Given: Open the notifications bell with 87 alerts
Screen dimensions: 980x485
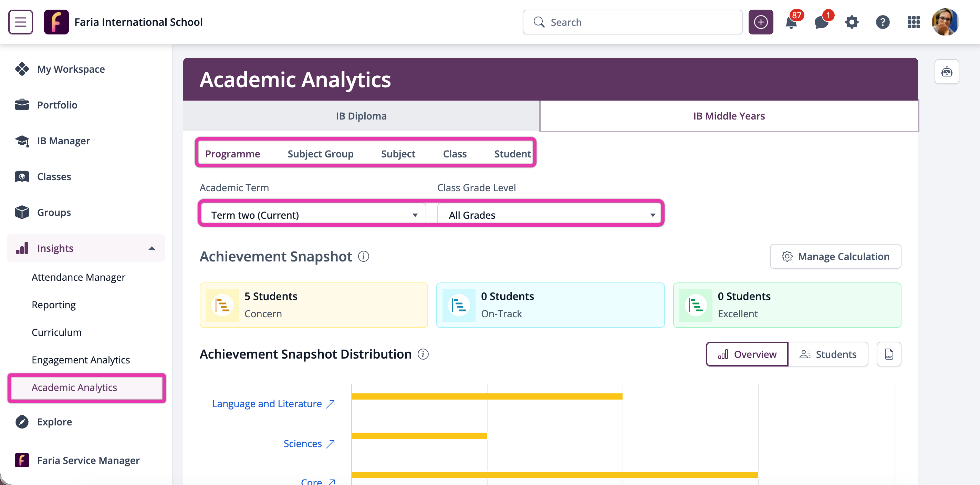Looking at the screenshot, I should click(x=792, y=22).
